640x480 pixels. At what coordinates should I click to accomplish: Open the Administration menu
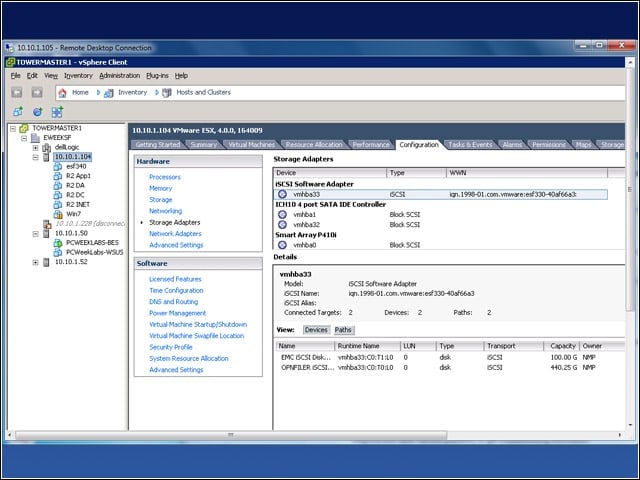tap(120, 76)
